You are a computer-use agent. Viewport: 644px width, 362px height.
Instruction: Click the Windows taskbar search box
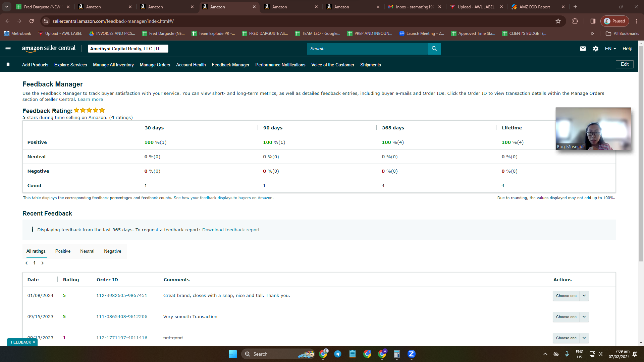pos(278,354)
